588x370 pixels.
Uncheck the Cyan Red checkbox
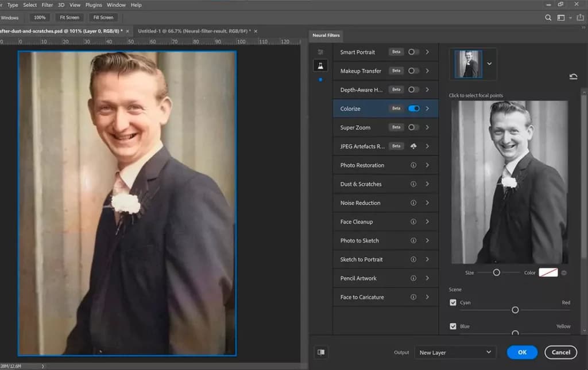(x=453, y=302)
